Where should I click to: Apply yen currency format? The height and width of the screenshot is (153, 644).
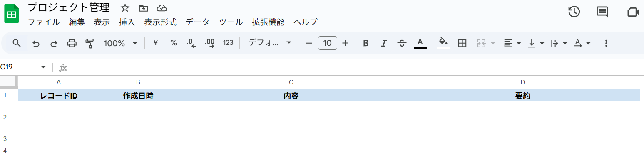coord(156,43)
